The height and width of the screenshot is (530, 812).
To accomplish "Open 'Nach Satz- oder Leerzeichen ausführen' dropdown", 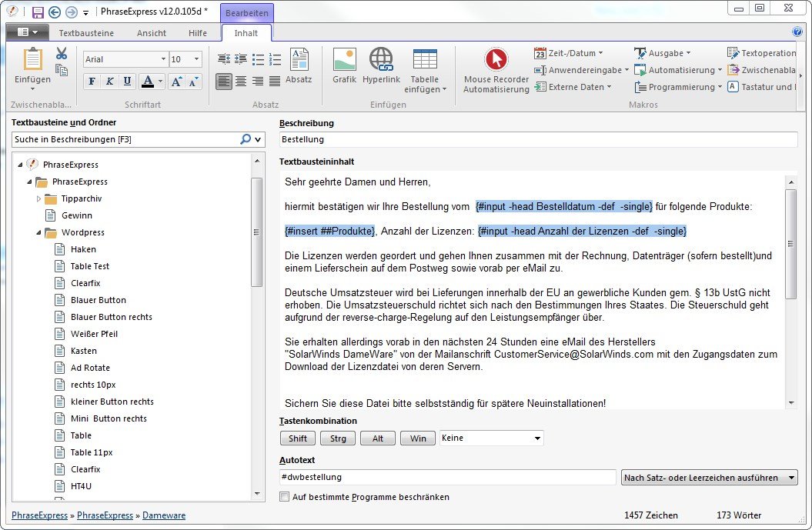I will tap(709, 478).
